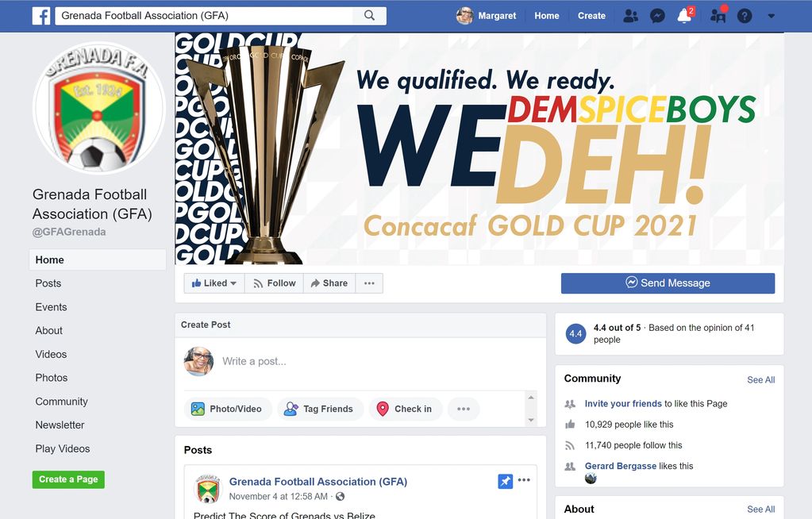Click the green Create a Page button
Viewport: 812px width, 519px height.
68,479
